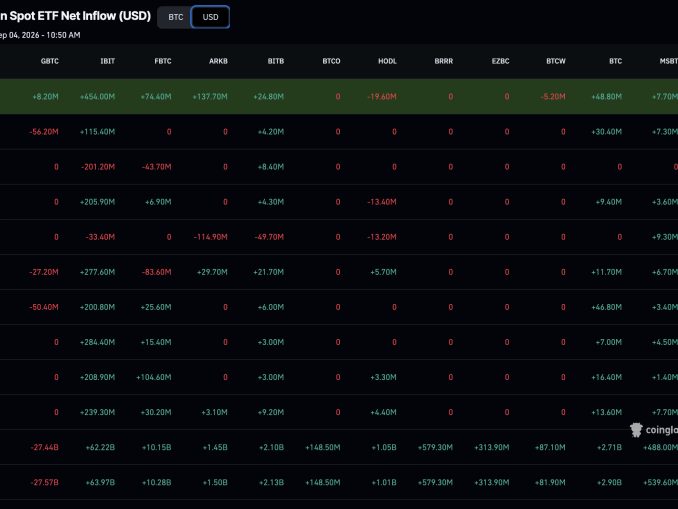Viewport: 678px width, 509px height.
Task: Select the -5.20M BTCW cell
Action: 553,97
